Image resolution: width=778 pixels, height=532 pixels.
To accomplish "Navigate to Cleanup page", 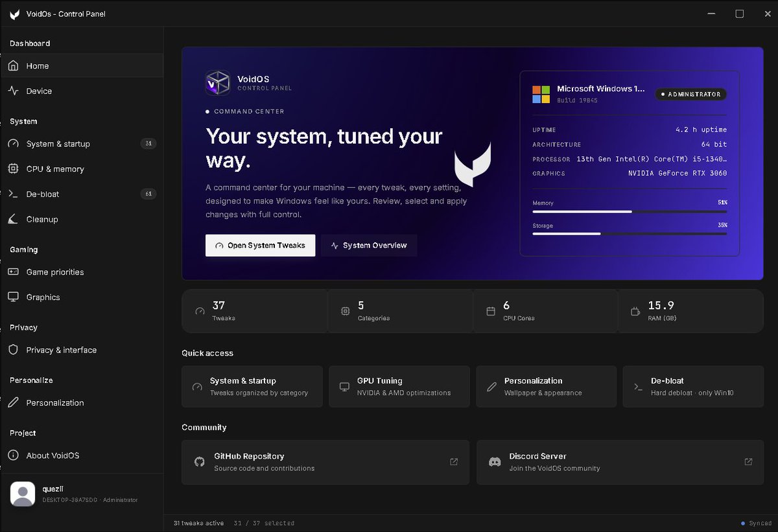I will point(82,219).
